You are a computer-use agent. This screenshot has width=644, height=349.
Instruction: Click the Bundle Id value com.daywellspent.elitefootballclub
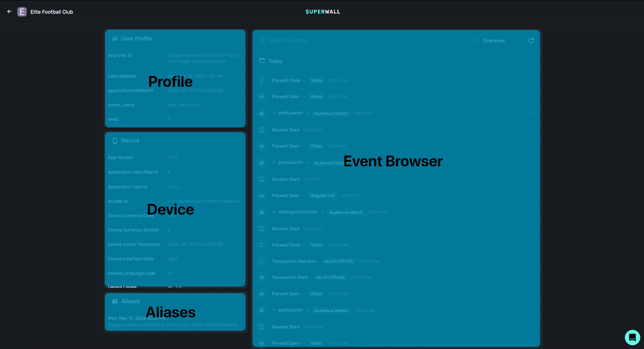[x=204, y=201]
